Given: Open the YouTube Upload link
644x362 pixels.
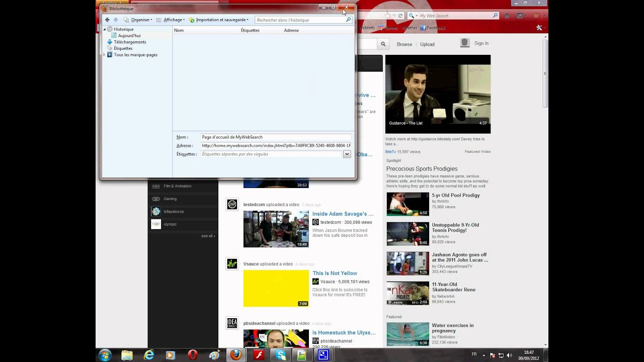Looking at the screenshot, I should coord(427,44).
